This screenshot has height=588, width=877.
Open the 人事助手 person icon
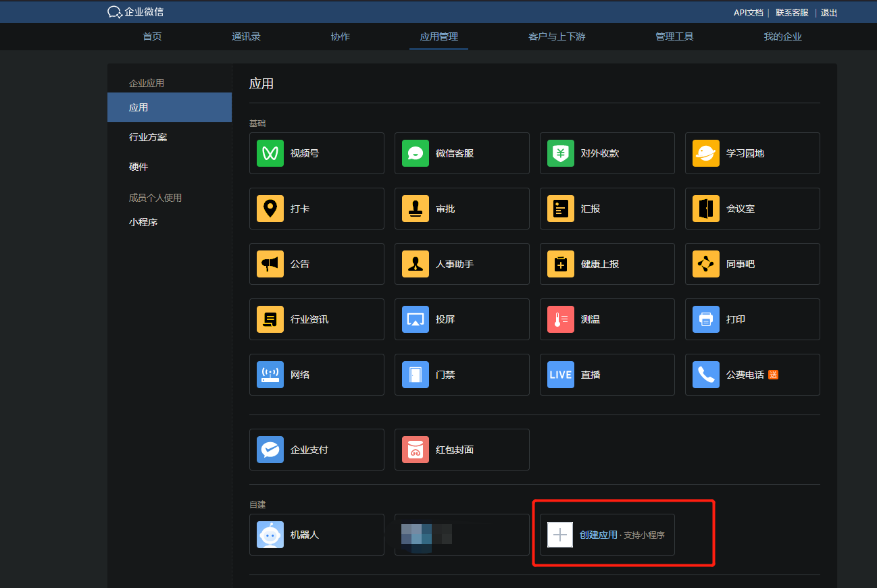(x=416, y=264)
